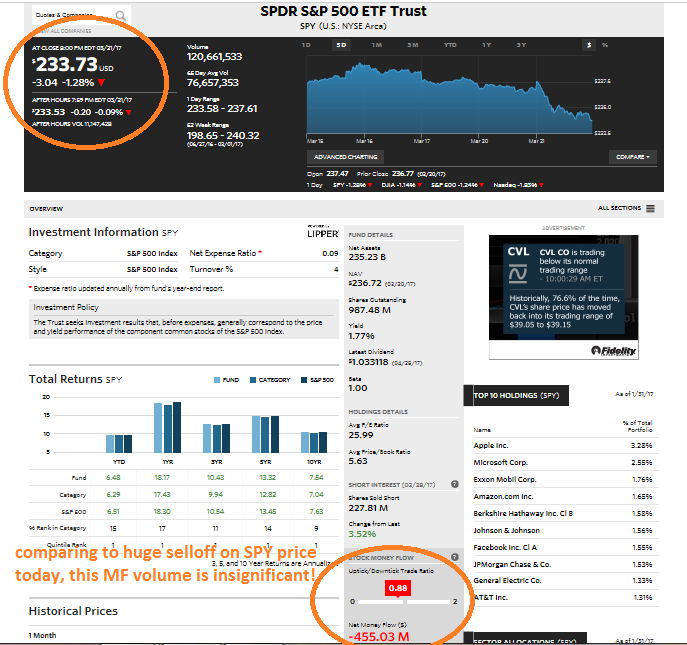
Task: Click the Lipper logo
Action: (x=323, y=232)
